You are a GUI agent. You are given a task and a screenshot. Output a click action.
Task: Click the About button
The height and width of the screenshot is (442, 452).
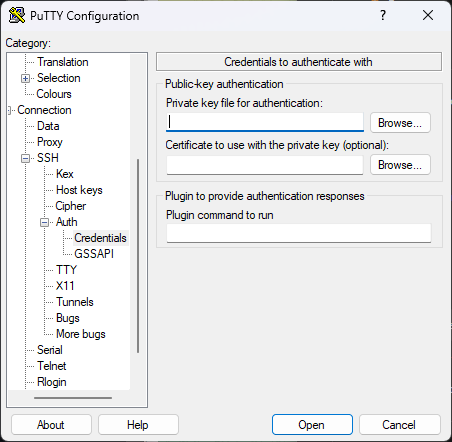(x=51, y=425)
